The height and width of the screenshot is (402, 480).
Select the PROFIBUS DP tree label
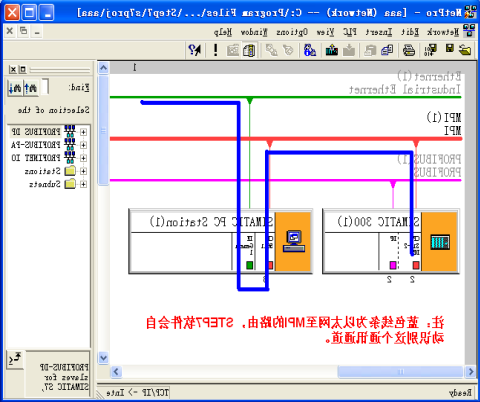point(36,132)
